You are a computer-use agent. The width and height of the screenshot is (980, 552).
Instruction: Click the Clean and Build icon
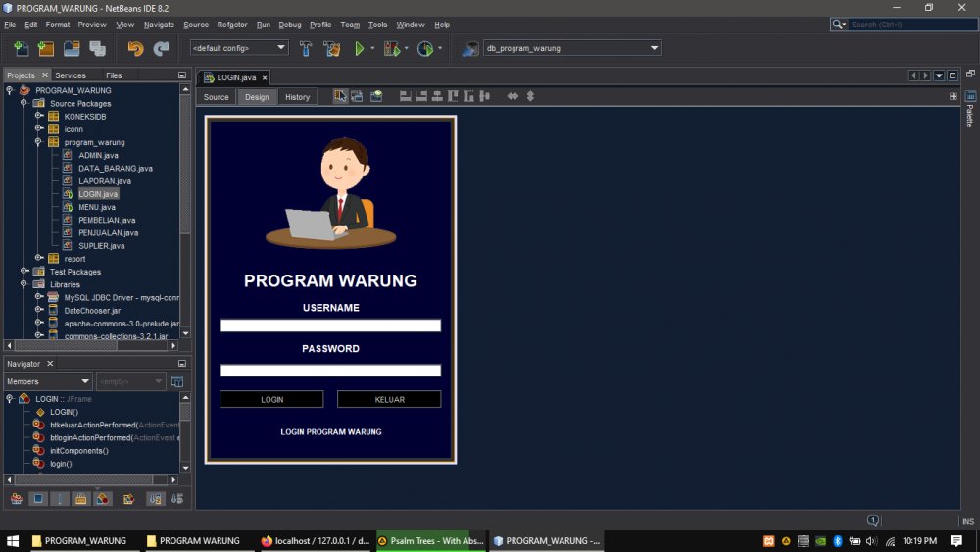[331, 48]
